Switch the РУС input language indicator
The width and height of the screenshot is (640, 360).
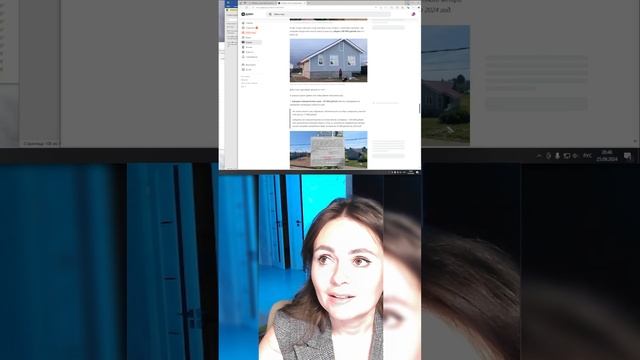587,156
